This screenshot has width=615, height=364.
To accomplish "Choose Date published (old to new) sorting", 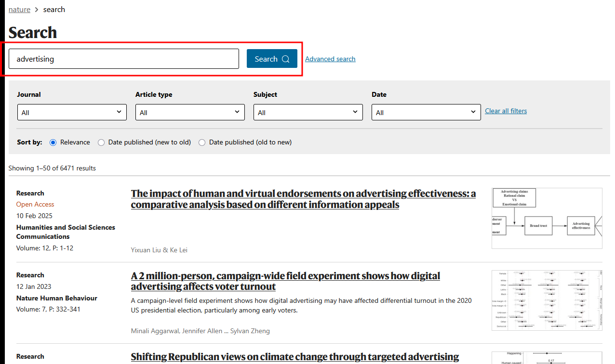I will pyautogui.click(x=202, y=143).
